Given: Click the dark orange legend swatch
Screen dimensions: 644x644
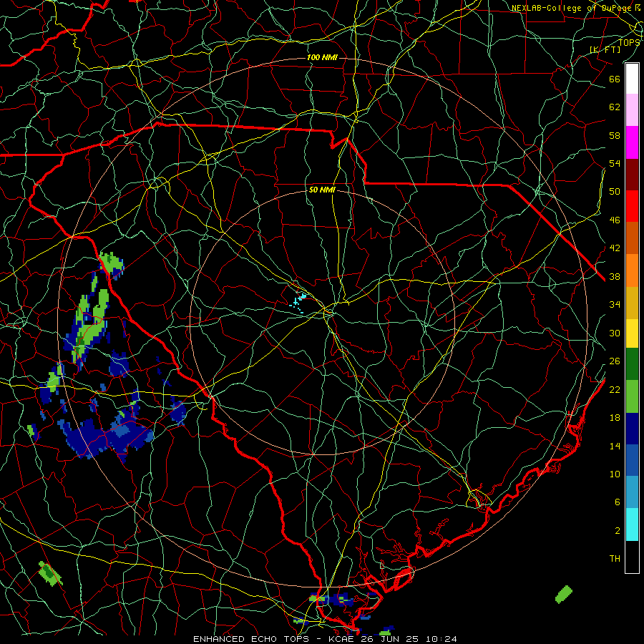Looking at the screenshot, I should (x=632, y=238).
